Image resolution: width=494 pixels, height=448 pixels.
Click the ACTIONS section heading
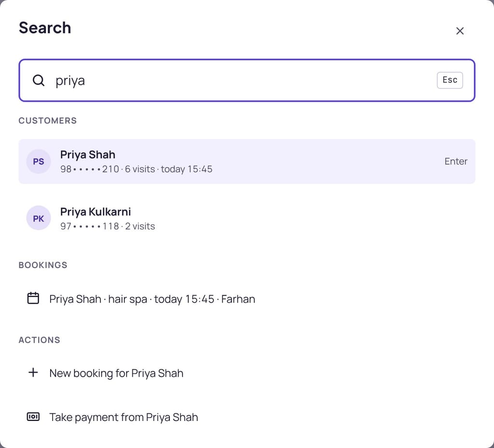tap(40, 340)
